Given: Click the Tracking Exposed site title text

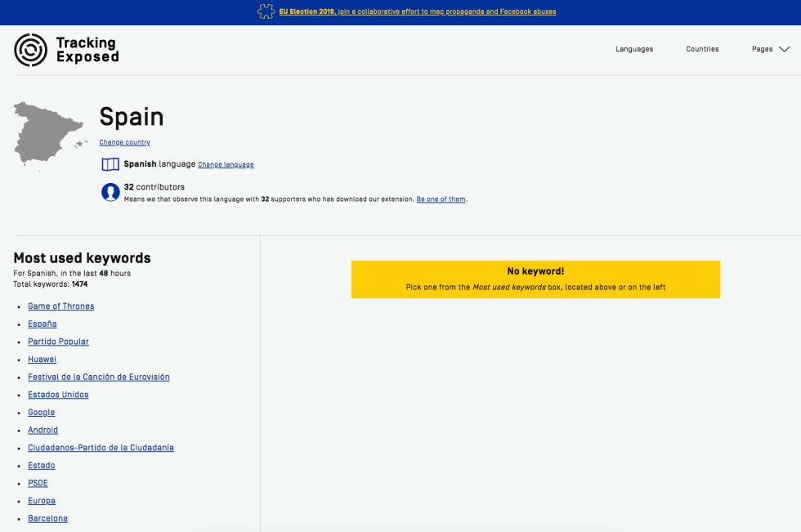Looking at the screenshot, I should click(87, 50).
